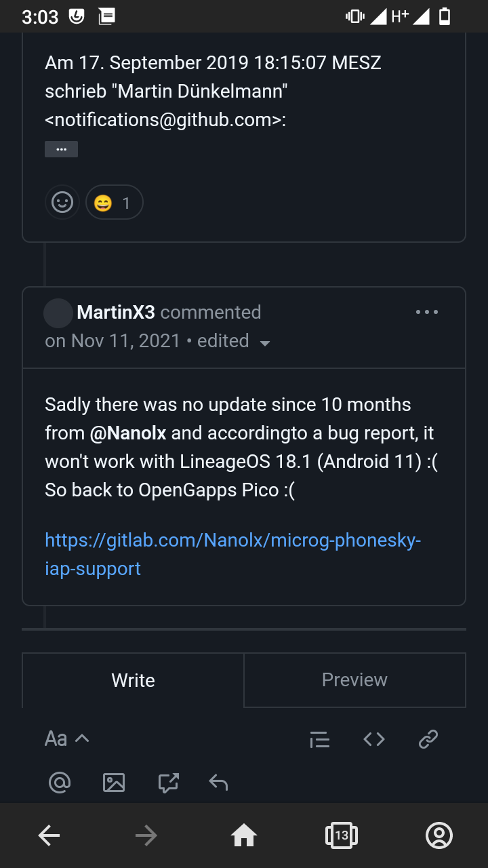Viewport: 488px width, 868px height.
Task: Insert a saved reply
Action: pos(167,782)
